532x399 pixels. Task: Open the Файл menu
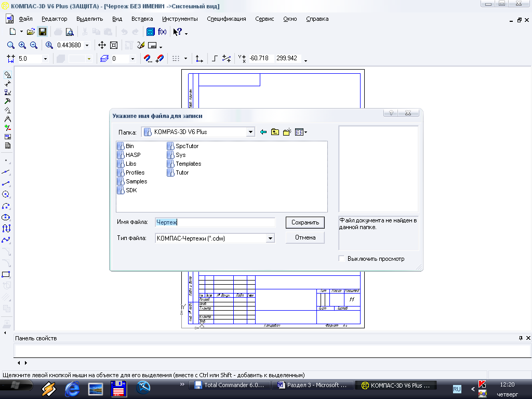click(x=26, y=19)
